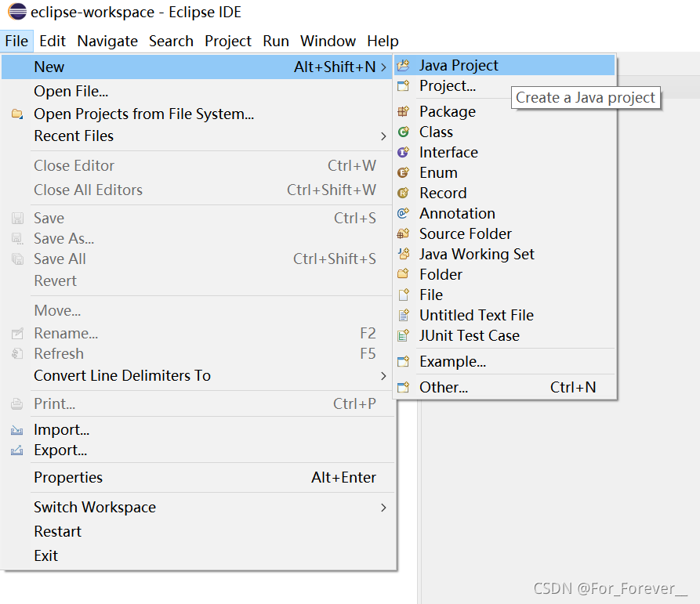Open the File menu in menu bar
Image resolution: width=700 pixels, height=604 pixels.
point(16,41)
